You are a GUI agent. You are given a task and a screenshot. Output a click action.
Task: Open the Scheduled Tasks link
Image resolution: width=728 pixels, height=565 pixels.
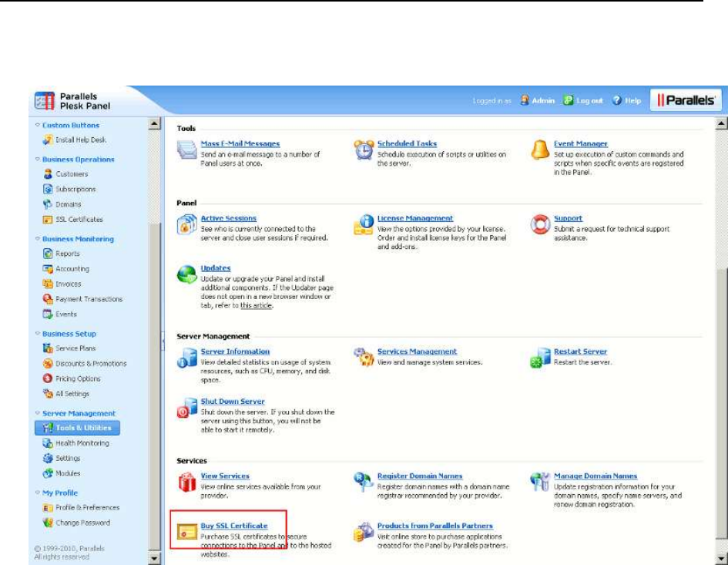tap(408, 143)
